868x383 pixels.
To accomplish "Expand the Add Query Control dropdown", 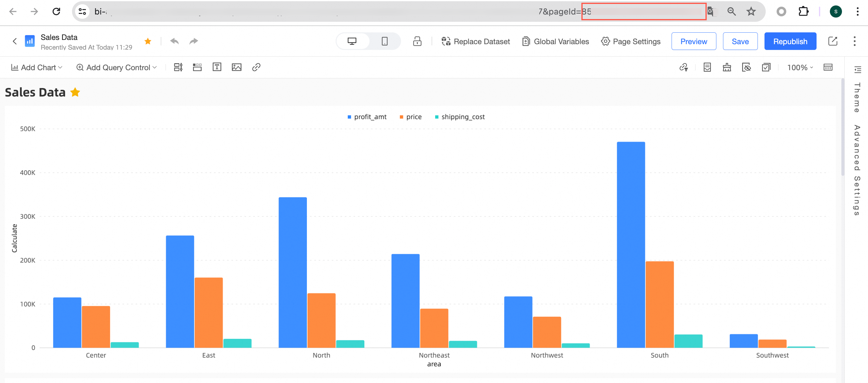I will coord(117,67).
